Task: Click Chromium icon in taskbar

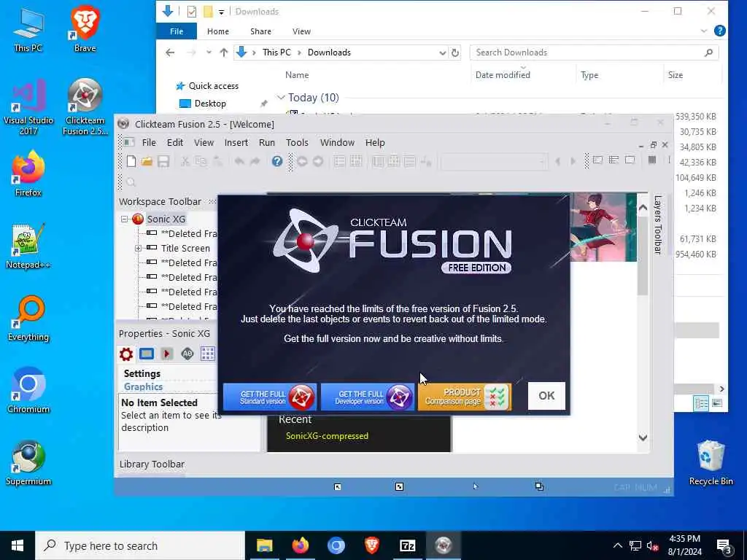Action: coord(336,545)
